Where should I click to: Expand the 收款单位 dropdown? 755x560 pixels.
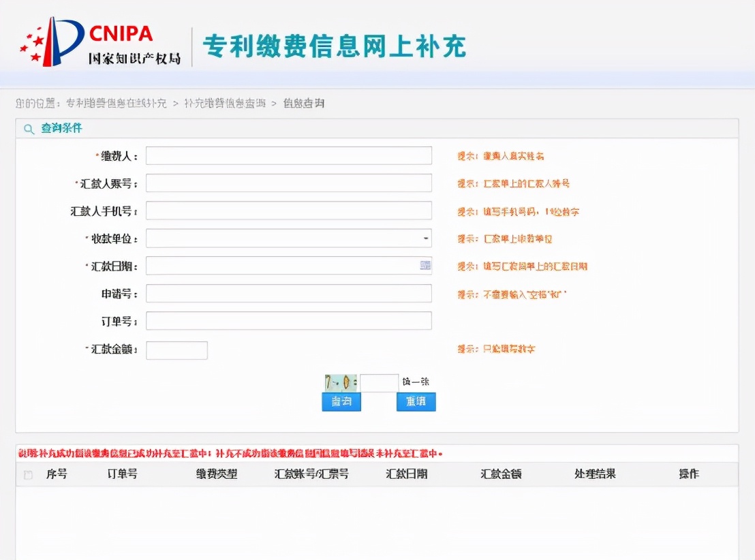[426, 238]
